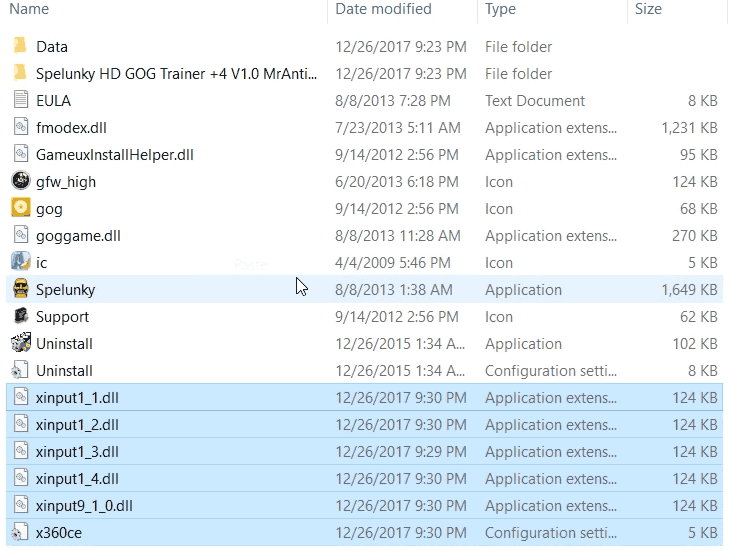Click the Spelunky application icon

click(21, 289)
